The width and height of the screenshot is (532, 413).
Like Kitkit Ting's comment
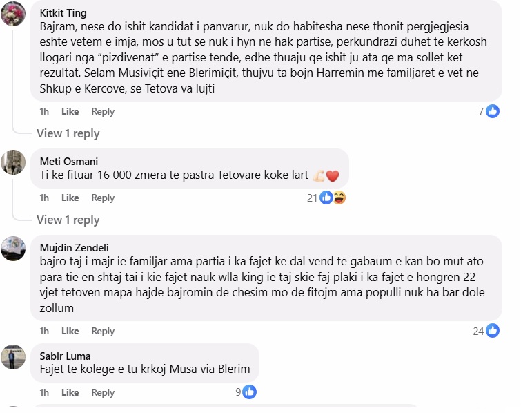(x=70, y=111)
